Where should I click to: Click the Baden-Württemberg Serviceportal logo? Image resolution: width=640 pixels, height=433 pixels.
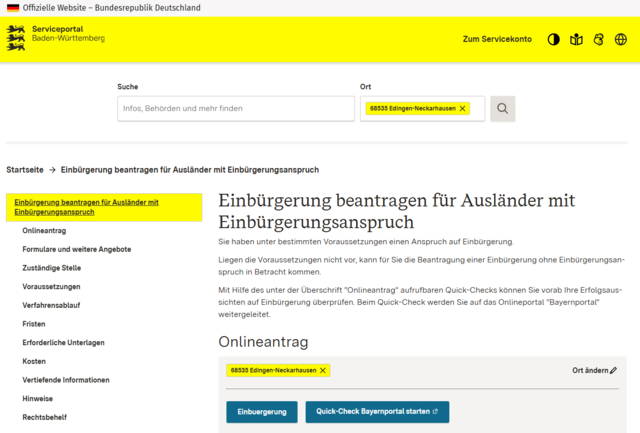[x=56, y=38]
